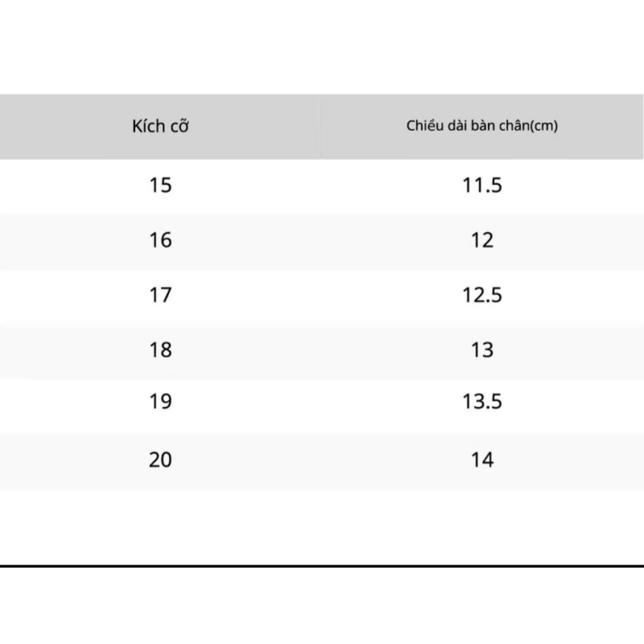Viewport: 644px width, 644px height.
Task: Click the gray table header bar
Action: (321, 126)
